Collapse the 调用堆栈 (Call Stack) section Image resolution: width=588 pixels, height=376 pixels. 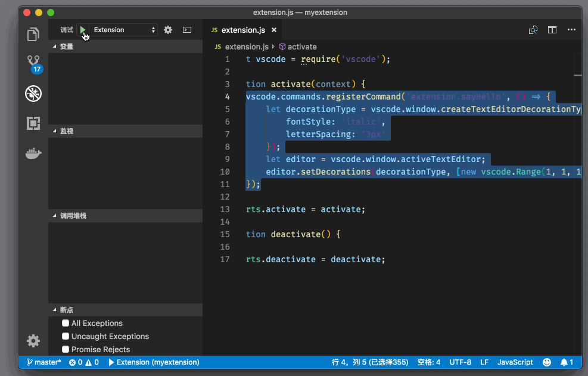coord(73,216)
